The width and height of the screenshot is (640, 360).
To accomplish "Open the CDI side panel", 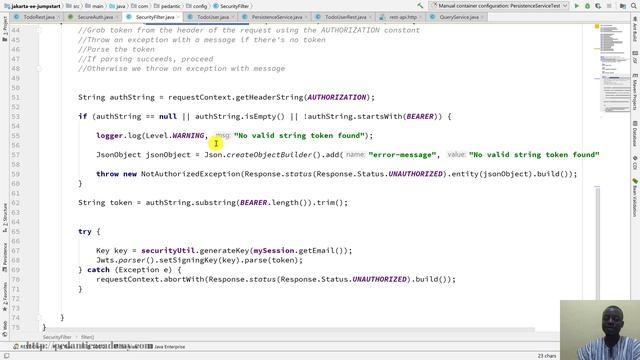I will 635,163.
